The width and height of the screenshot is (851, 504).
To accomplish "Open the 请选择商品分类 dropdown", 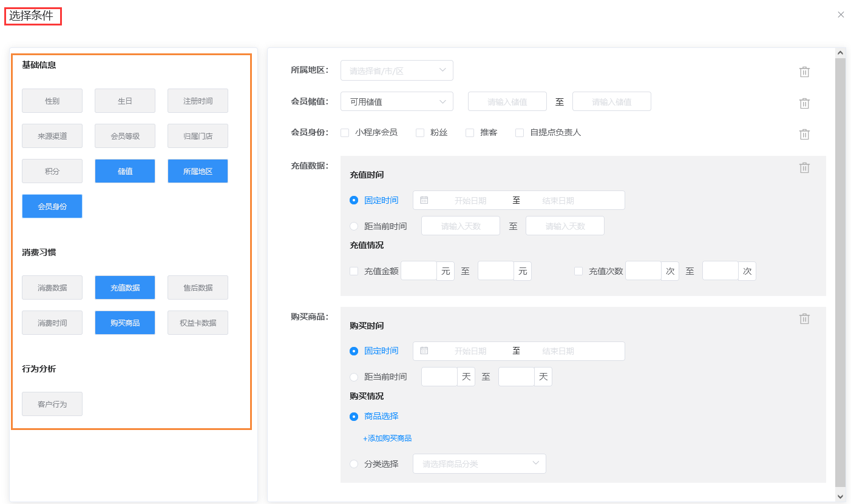I will click(x=479, y=464).
